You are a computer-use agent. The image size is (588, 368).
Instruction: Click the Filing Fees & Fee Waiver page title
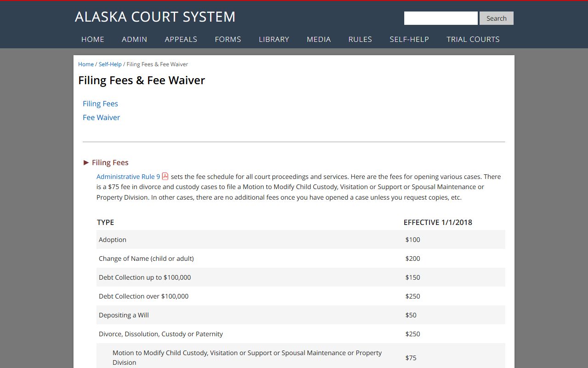(x=141, y=80)
